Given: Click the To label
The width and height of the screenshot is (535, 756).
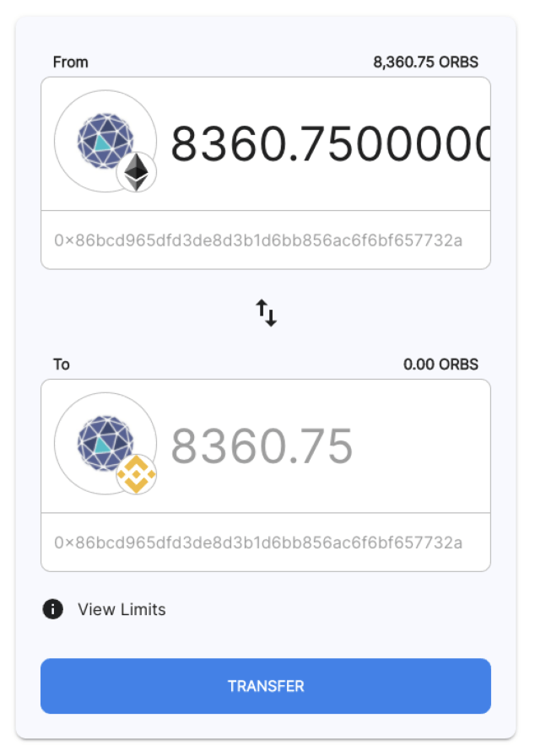Looking at the screenshot, I should tap(62, 364).
